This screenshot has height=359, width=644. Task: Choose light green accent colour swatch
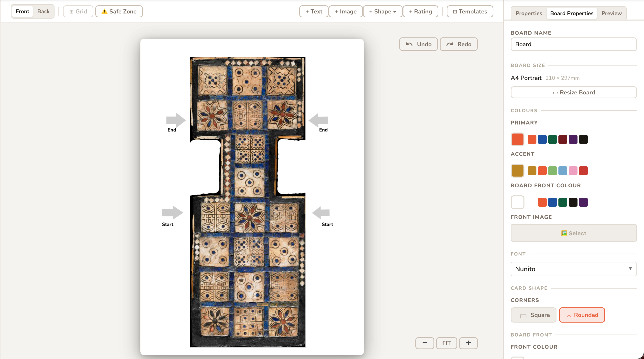pos(552,171)
